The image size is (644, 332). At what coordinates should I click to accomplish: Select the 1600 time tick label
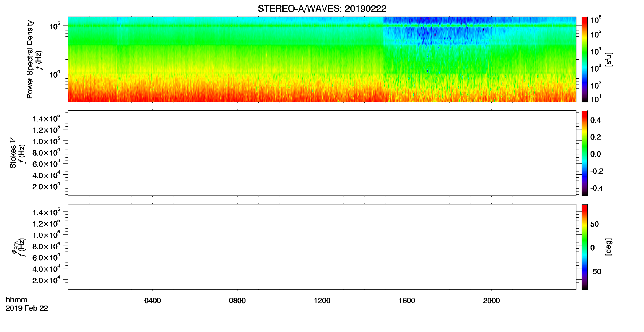click(x=407, y=301)
